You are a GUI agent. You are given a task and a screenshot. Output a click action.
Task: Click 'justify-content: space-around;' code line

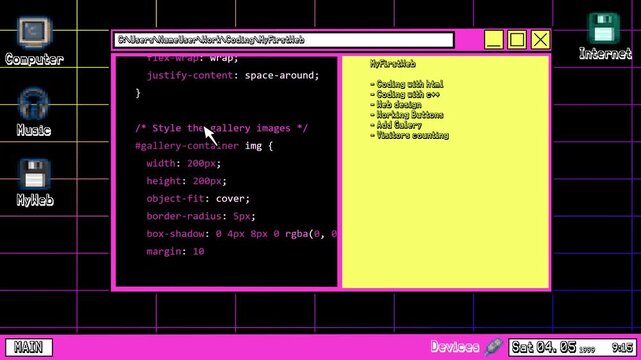click(233, 76)
